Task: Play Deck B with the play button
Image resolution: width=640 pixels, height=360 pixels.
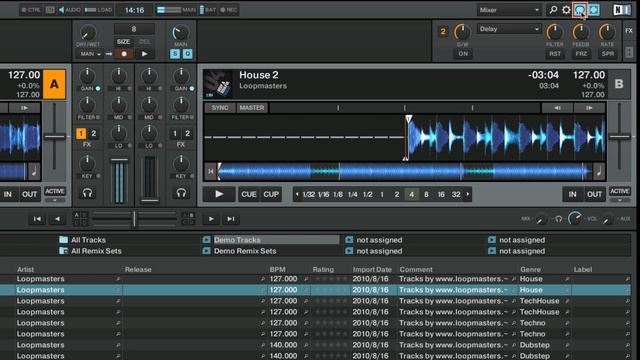Action: pos(219,194)
